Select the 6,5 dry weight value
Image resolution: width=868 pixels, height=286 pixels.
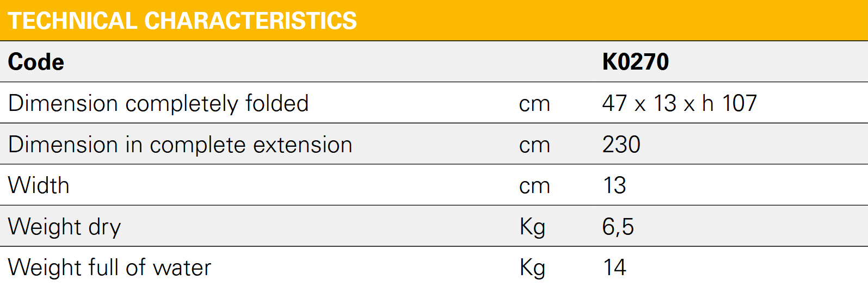618,227
